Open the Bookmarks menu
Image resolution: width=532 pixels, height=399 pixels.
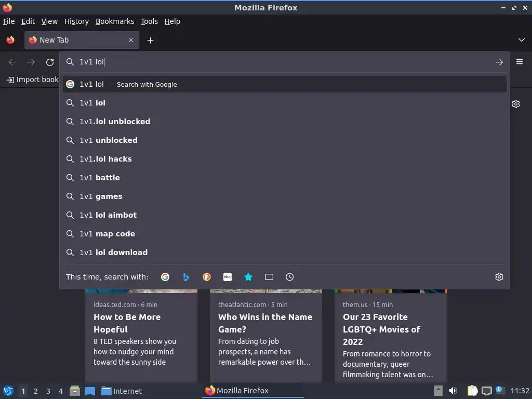pos(115,21)
